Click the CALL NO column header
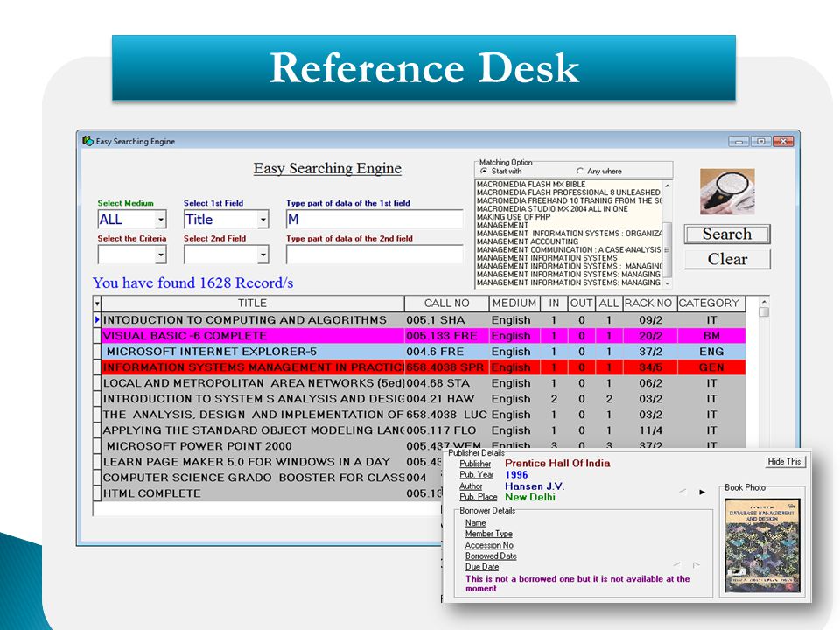The image size is (840, 630). (447, 304)
